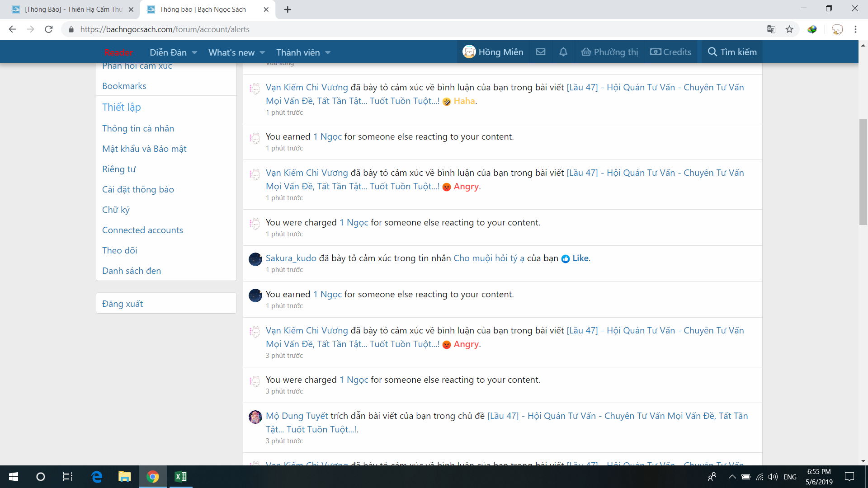
Task: Open the Phường thị shop link
Action: 609,52
